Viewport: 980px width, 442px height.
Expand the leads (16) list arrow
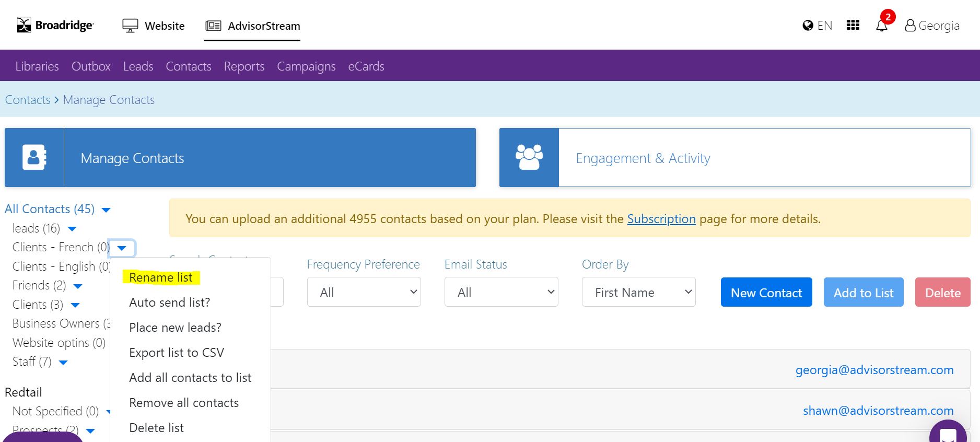click(x=72, y=229)
